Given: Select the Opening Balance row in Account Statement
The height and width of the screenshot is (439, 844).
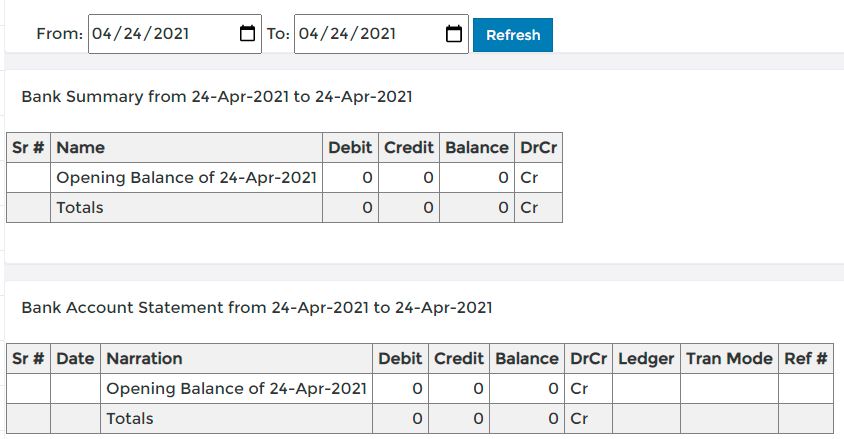Looking at the screenshot, I should tap(420, 389).
